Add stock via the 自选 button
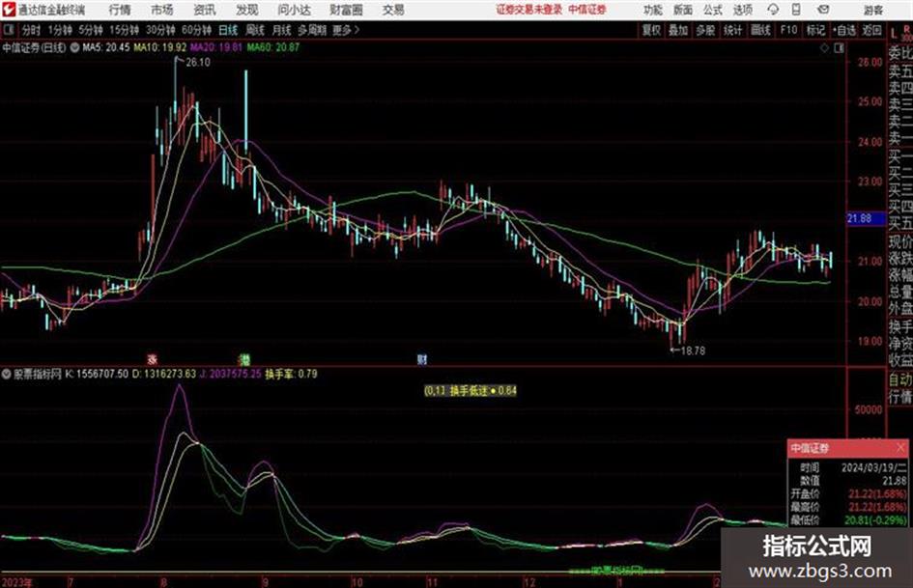 pos(844,30)
